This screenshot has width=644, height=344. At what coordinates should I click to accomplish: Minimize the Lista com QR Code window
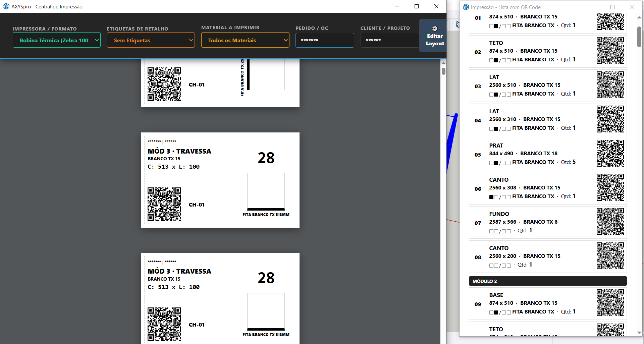593,7
